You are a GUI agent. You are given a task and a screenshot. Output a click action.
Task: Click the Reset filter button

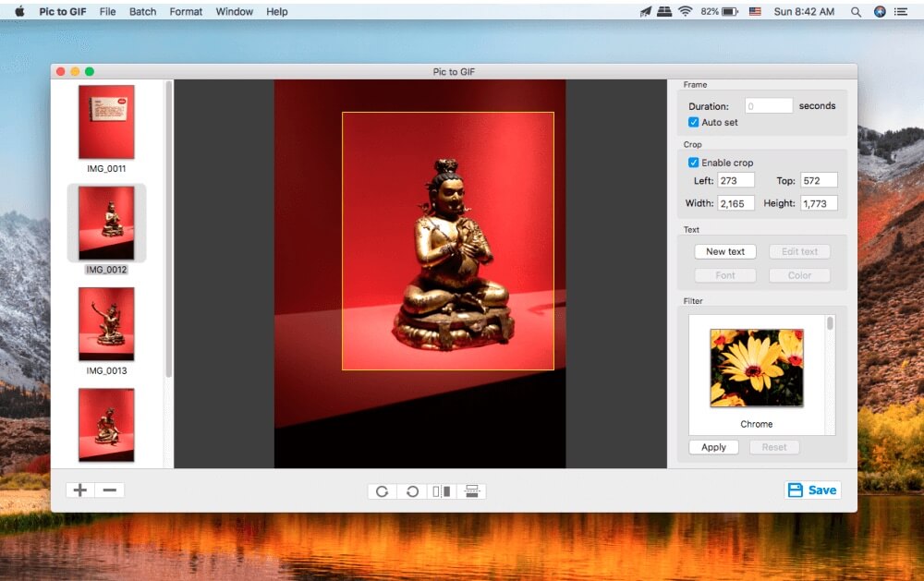click(774, 446)
